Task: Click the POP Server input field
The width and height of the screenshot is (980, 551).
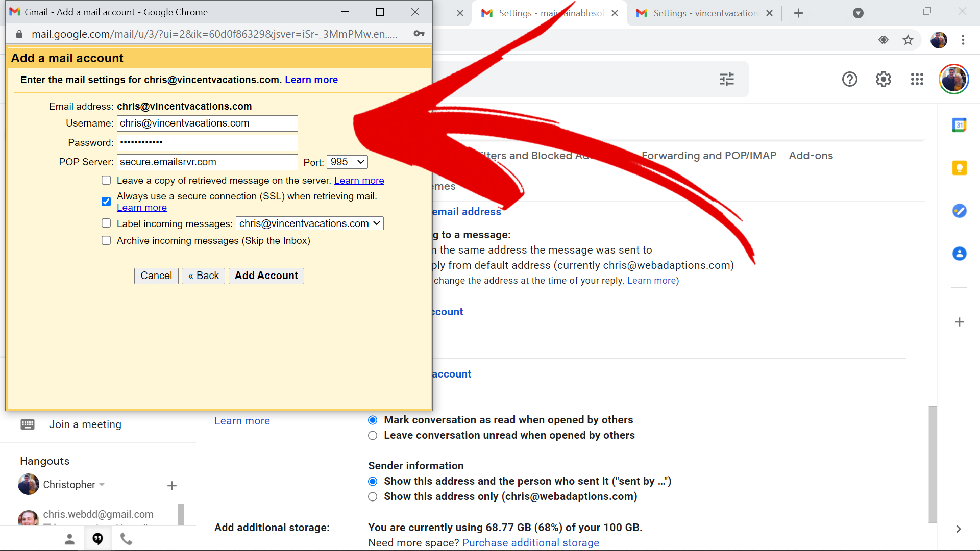Action: (x=207, y=162)
